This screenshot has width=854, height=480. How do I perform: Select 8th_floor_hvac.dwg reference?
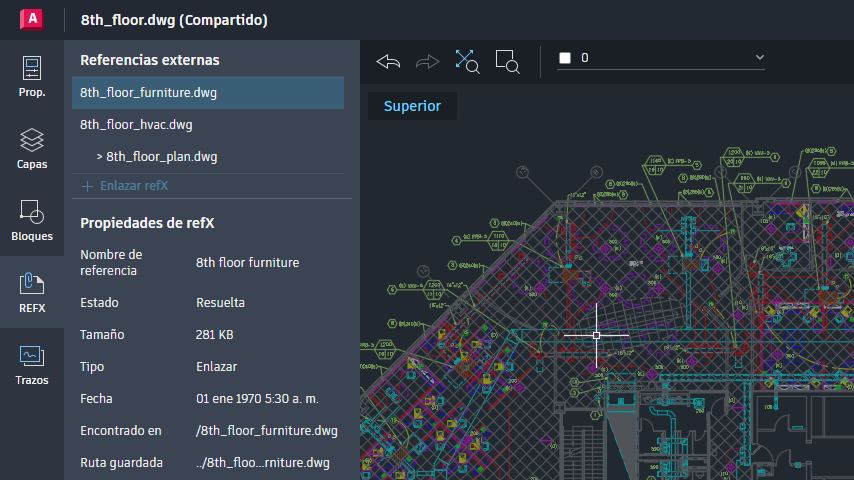pos(208,125)
